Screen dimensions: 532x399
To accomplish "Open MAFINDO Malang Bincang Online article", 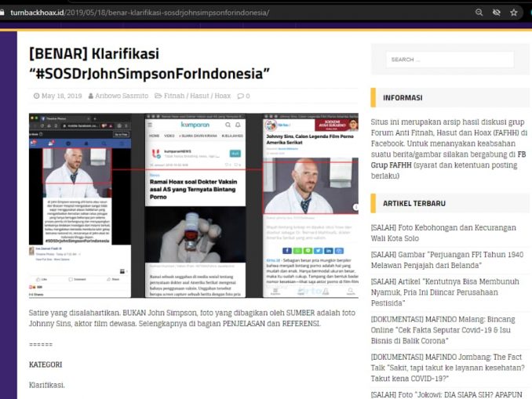I will pos(443,330).
